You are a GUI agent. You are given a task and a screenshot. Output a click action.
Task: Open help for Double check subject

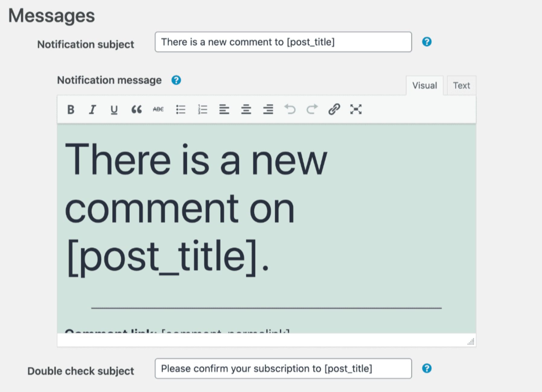click(x=427, y=368)
